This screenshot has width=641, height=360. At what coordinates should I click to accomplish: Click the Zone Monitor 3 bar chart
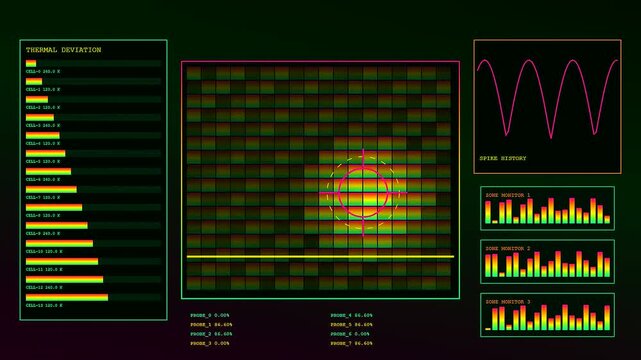(547, 318)
